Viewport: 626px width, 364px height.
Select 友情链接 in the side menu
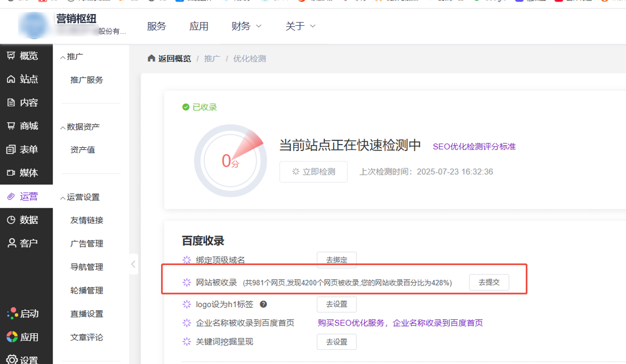click(87, 220)
